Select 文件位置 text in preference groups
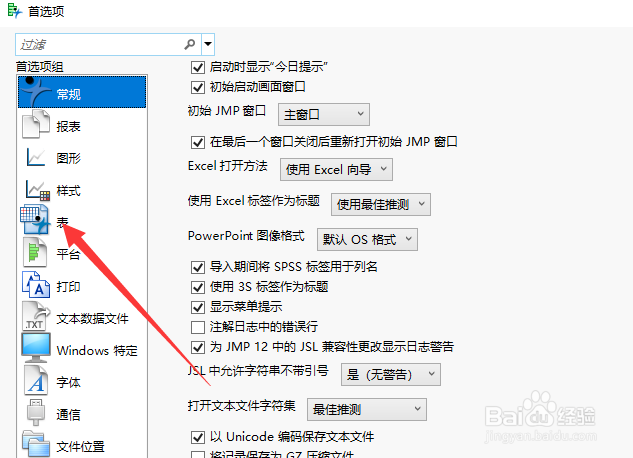Image resolution: width=633 pixels, height=458 pixels. pos(80,446)
